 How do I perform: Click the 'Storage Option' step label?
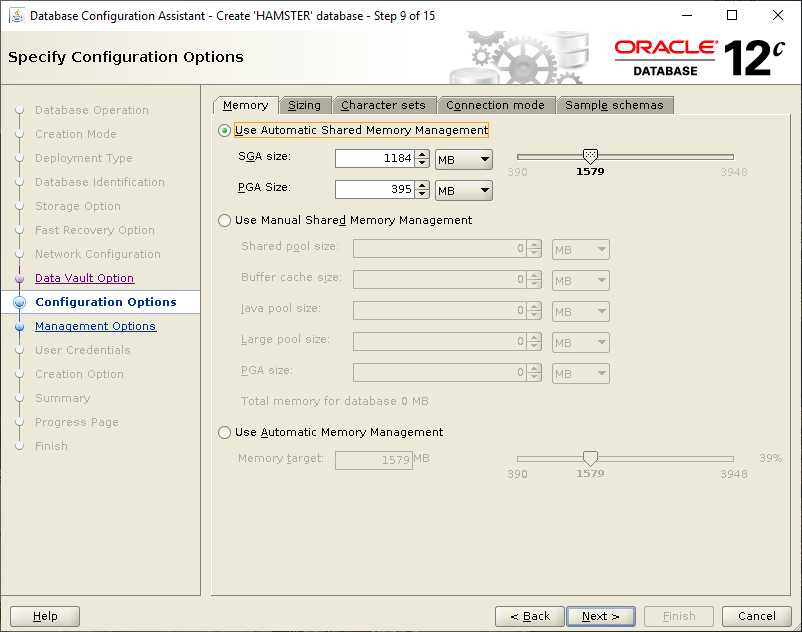(78, 207)
